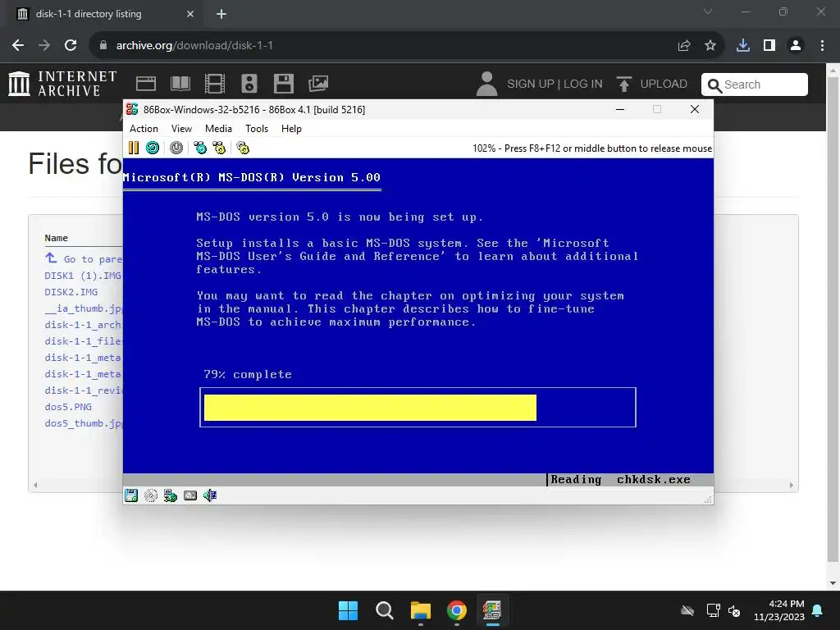This screenshot has height=630, width=840.
Task: Open Chrome three-dot menu
Action: tap(822, 46)
